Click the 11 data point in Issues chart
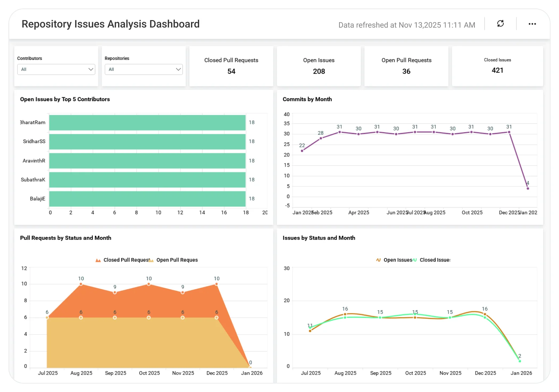The image size is (559, 392). (x=310, y=331)
